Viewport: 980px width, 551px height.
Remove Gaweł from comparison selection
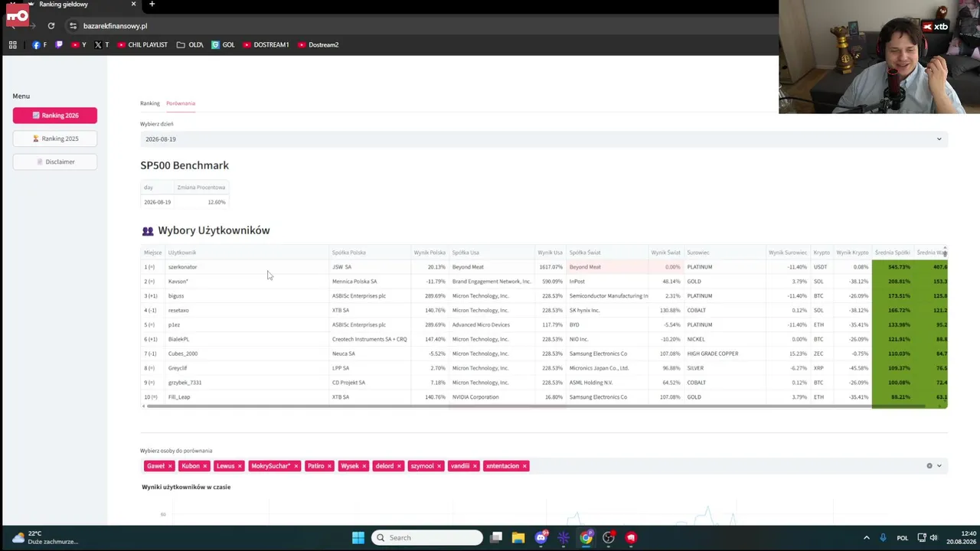[x=170, y=466]
